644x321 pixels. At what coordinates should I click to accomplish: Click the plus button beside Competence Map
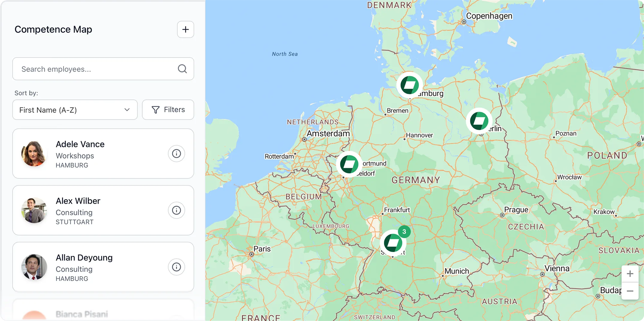185,30
